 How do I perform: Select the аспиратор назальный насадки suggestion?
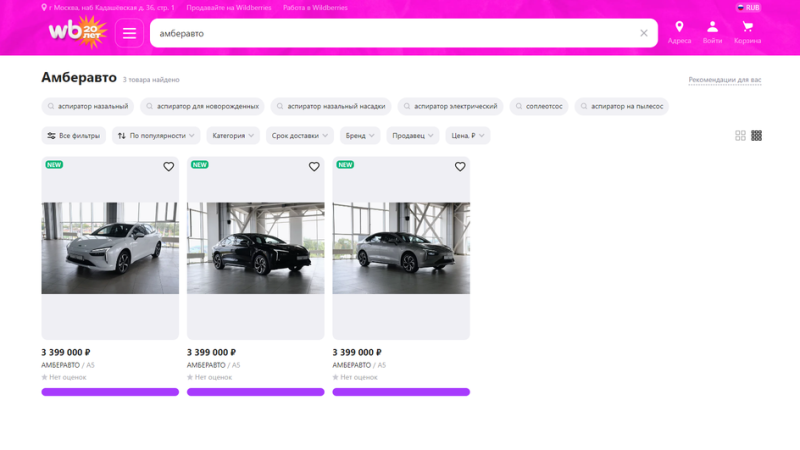[331, 106]
